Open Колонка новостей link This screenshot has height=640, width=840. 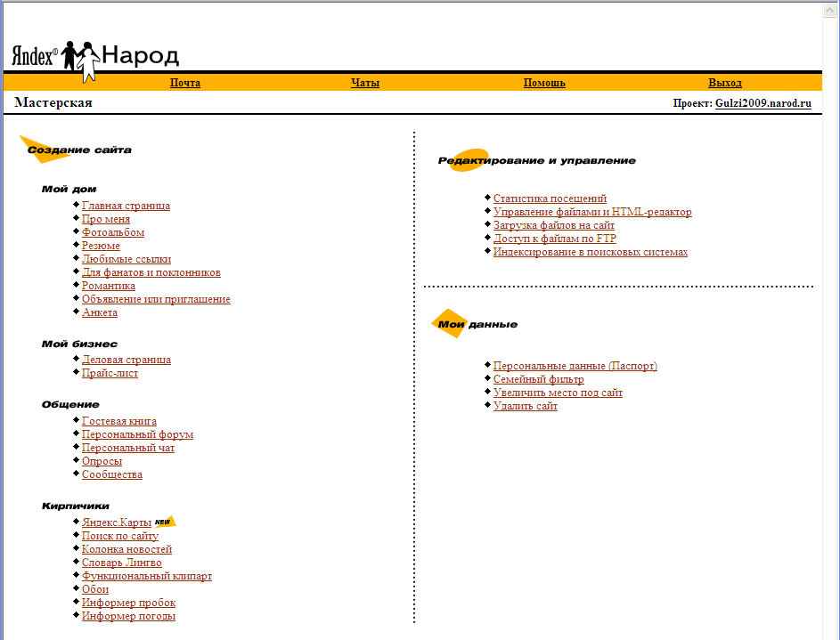[127, 549]
